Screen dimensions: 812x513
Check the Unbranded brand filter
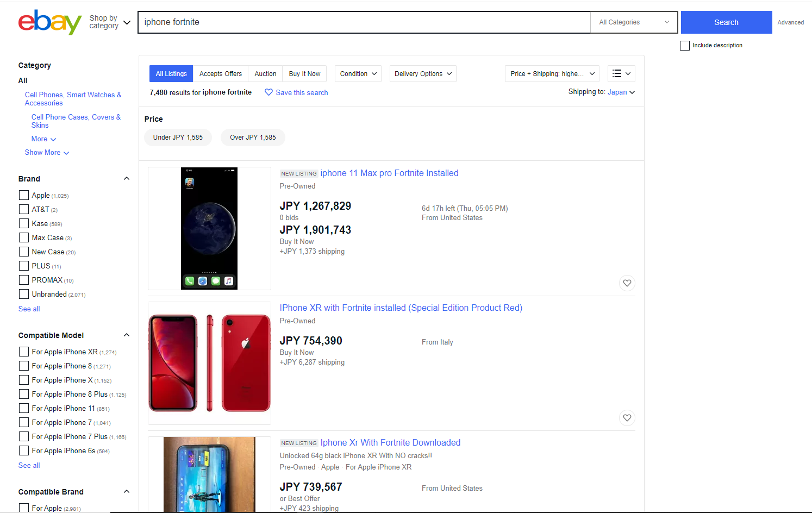[x=24, y=294]
